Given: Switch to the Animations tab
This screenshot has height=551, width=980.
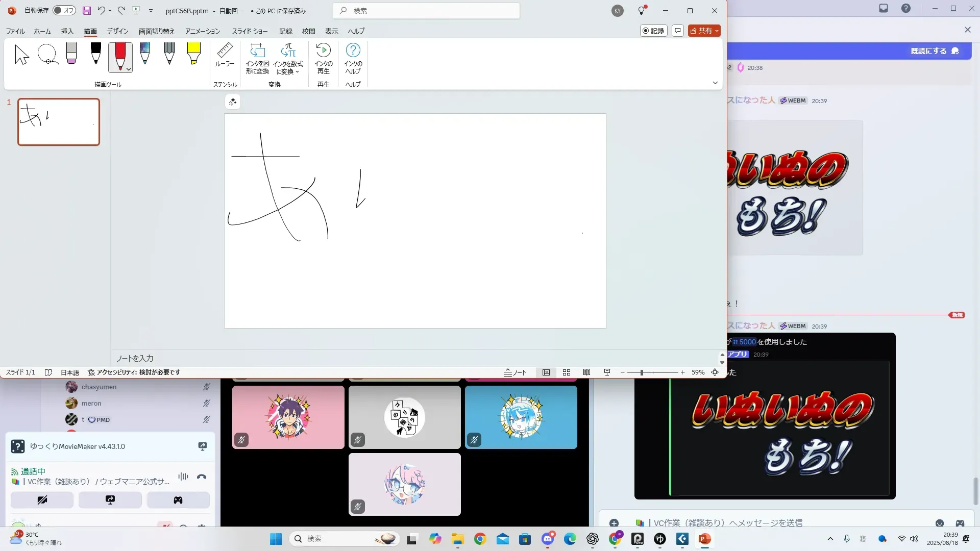Looking at the screenshot, I should click(202, 31).
